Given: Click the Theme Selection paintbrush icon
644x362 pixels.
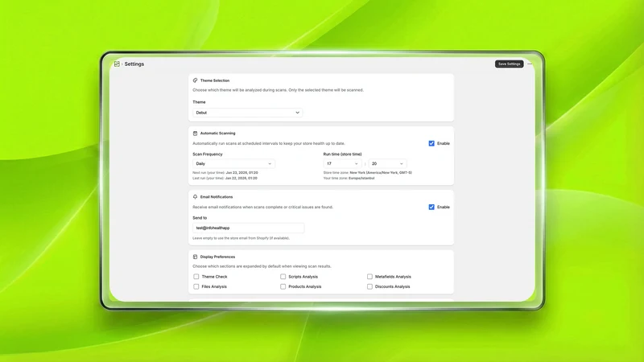Looking at the screenshot, I should pos(195,80).
